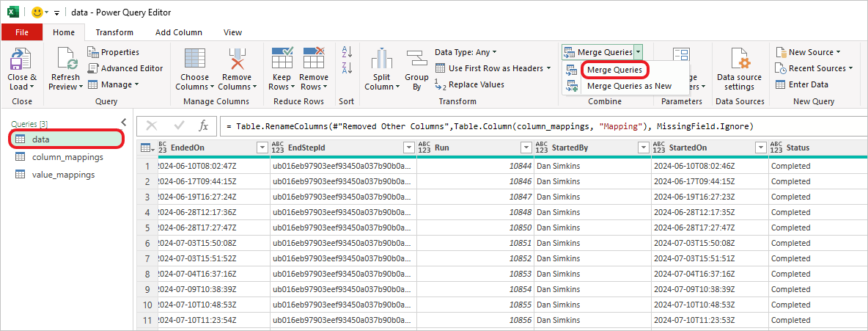Image resolution: width=868 pixels, height=331 pixels.
Task: Expand the Manage dropdown
Action: pyautogui.click(x=113, y=84)
